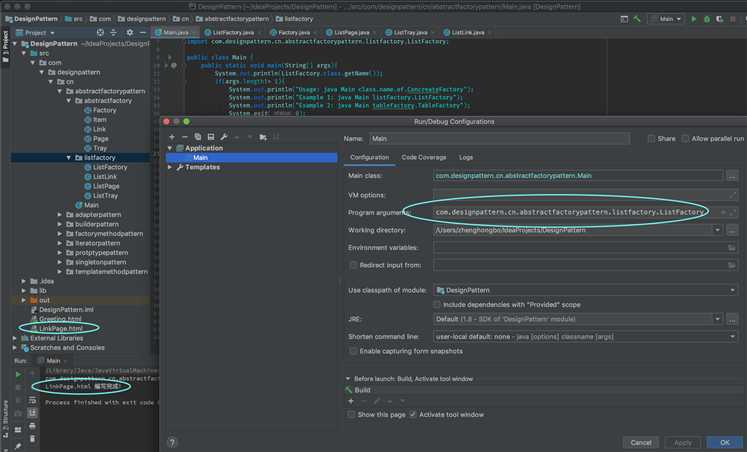The width and height of the screenshot is (747, 452).
Task: Click the locate-file target icon in Project panel
Action: coord(100,32)
